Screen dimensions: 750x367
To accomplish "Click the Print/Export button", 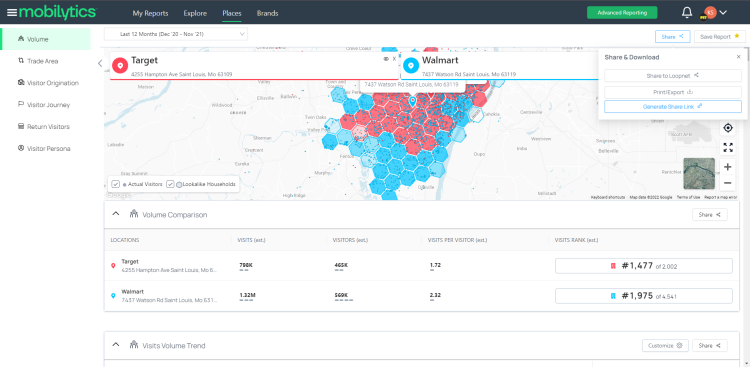I will coord(673,92).
